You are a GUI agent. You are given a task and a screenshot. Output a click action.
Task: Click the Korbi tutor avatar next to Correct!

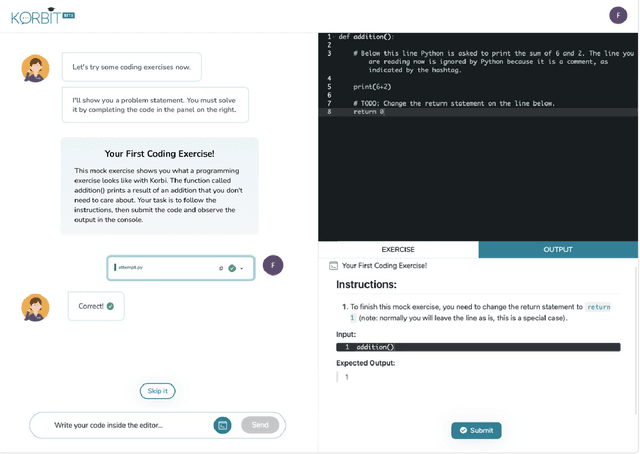click(x=36, y=307)
